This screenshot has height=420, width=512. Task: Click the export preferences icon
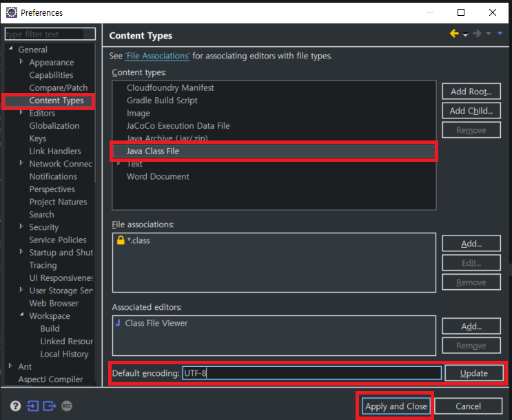pos(50,406)
